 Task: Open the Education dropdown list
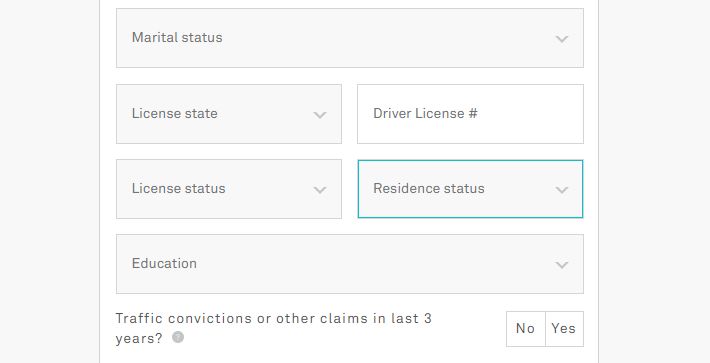350,264
